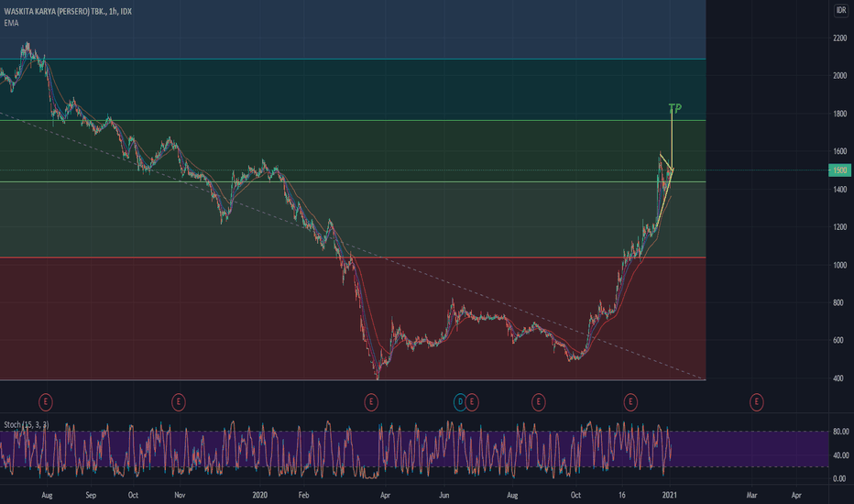854x504 pixels.
Task: Click the 2020 label on time axis
Action: click(x=260, y=495)
